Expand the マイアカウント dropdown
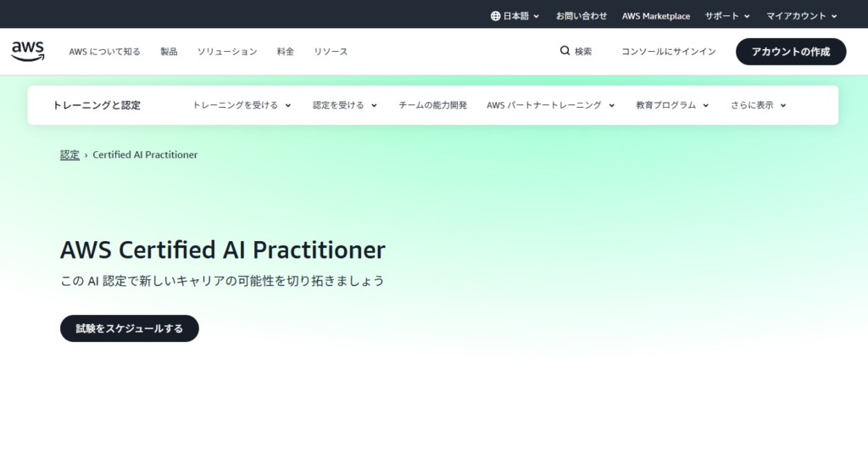Viewport: 868px width, 465px height. tap(801, 16)
